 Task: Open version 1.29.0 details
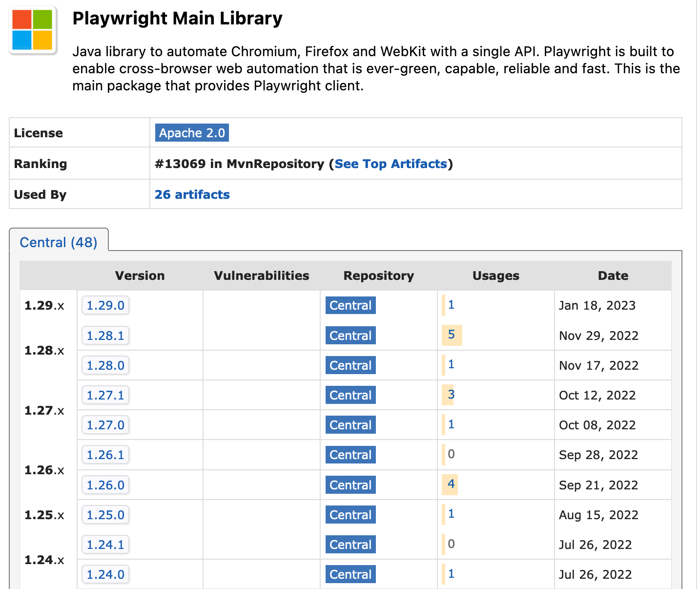point(105,305)
